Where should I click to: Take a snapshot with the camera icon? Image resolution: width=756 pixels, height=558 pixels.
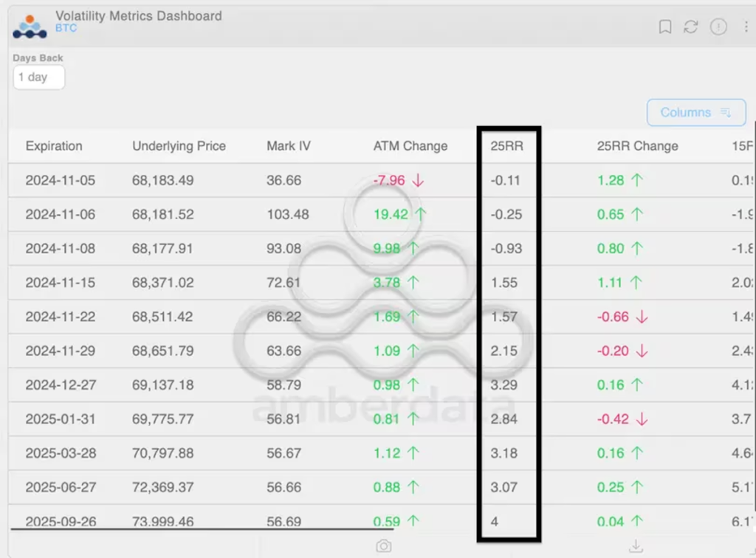click(x=384, y=546)
